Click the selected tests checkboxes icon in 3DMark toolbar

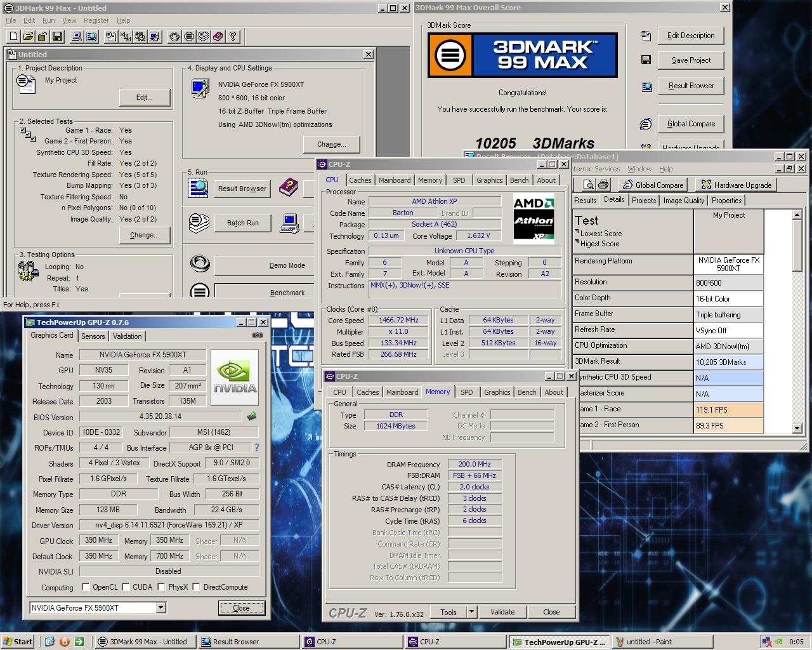(x=126, y=37)
